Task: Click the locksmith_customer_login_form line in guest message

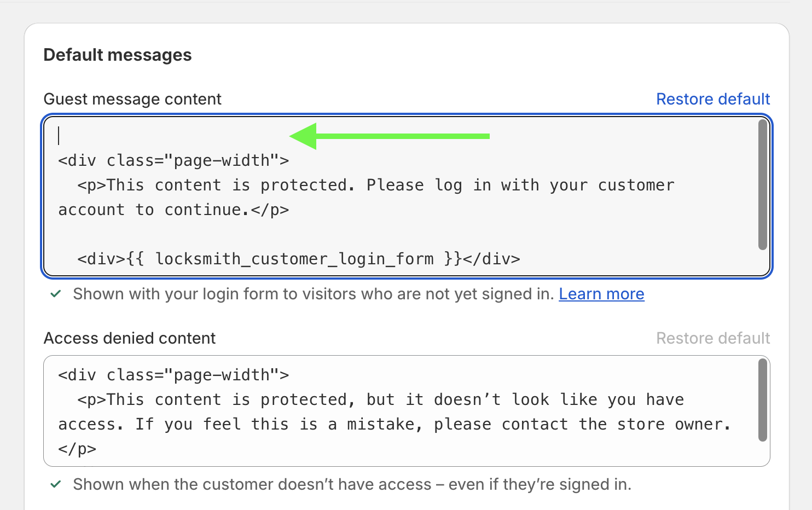Action: 299,259
